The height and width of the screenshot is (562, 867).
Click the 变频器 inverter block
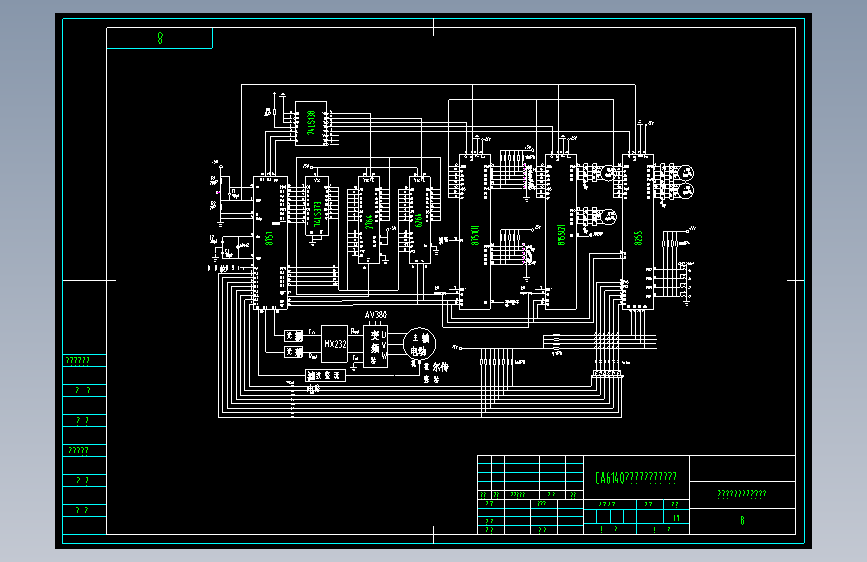coord(375,346)
